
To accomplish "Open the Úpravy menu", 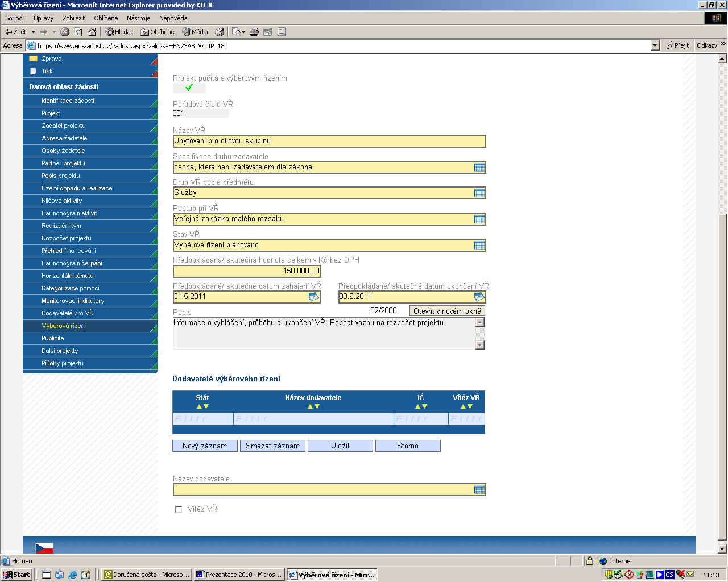I will tap(43, 18).
